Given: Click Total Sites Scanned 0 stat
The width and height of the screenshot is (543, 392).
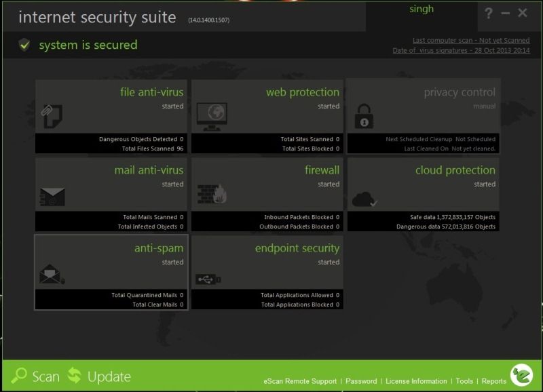Looking at the screenshot, I should [x=310, y=139].
